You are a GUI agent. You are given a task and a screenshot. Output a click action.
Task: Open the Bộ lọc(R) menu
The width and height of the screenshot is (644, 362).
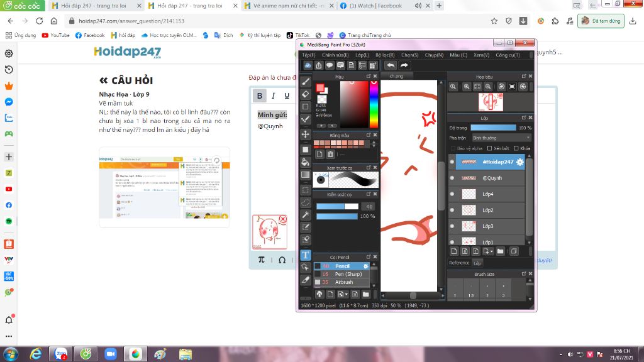pyautogui.click(x=385, y=55)
